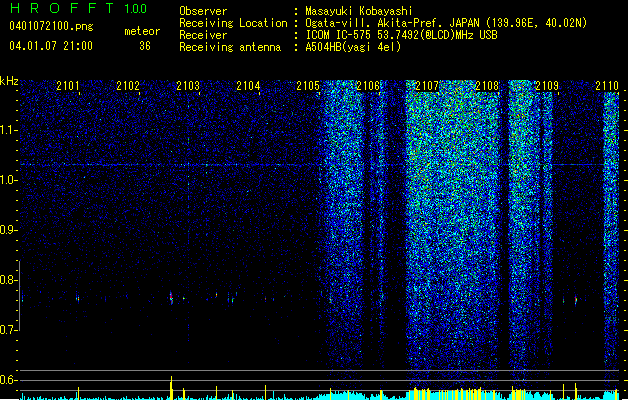
Task: Click the version number 1.0.0
Action: (135, 9)
